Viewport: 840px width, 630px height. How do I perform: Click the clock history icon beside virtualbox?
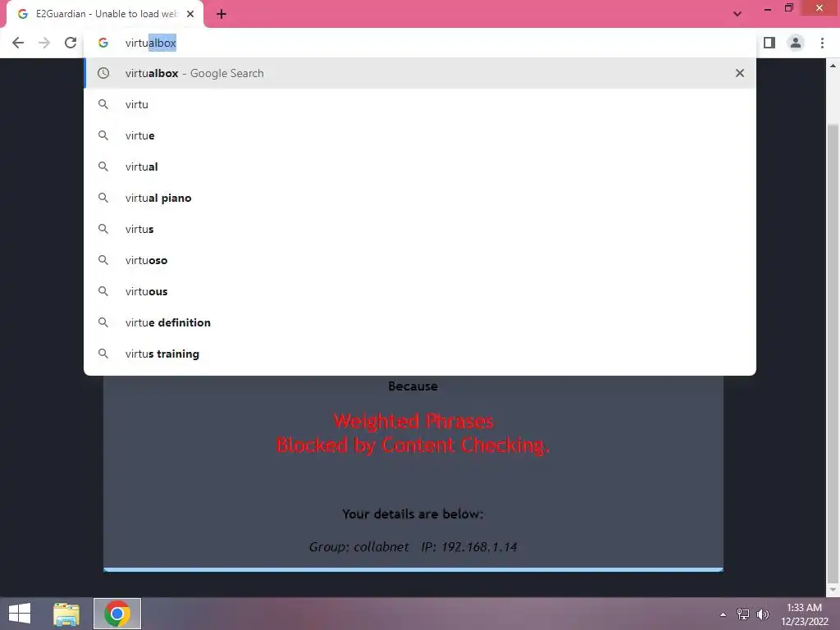click(103, 73)
